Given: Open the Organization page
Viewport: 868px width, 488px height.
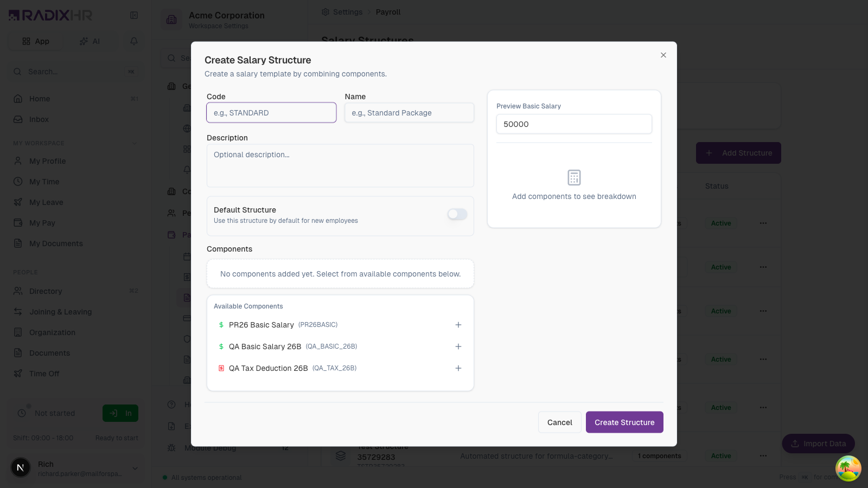Looking at the screenshot, I should coord(75,332).
